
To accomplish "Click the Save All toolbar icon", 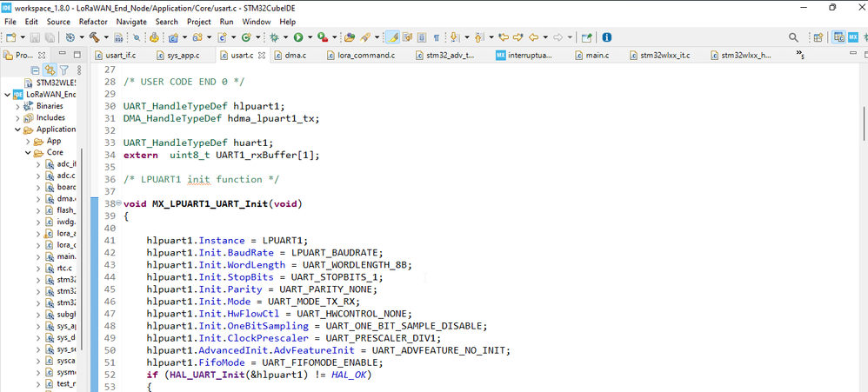I will [x=49, y=37].
